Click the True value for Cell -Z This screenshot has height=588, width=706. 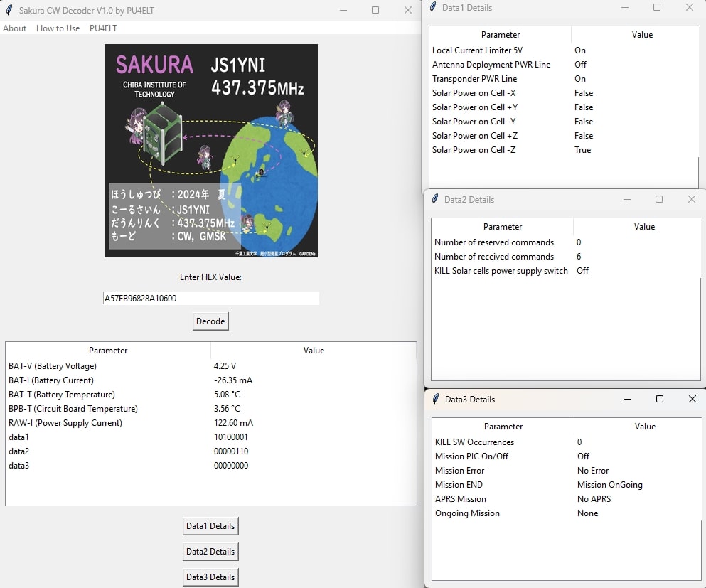coord(582,150)
